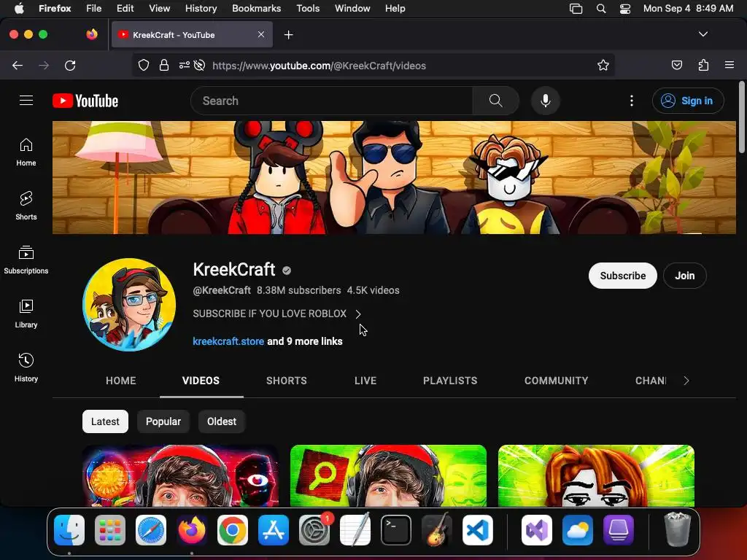Open the Pocket save icon
The image size is (747, 560).
pos(676,65)
